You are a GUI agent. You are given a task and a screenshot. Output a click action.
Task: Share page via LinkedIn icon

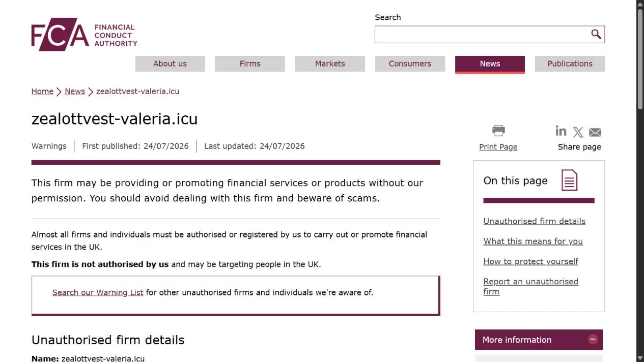pos(561,131)
